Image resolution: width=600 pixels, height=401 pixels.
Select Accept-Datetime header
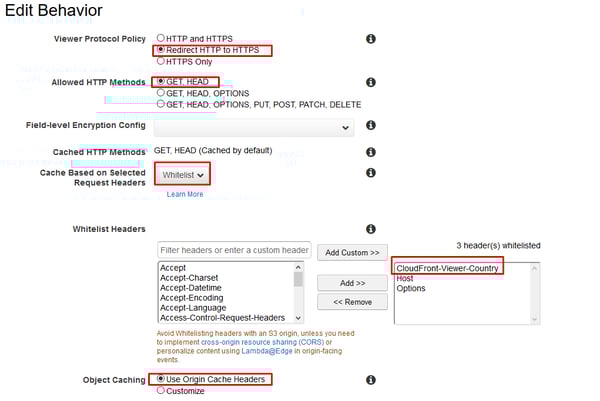pyautogui.click(x=191, y=288)
